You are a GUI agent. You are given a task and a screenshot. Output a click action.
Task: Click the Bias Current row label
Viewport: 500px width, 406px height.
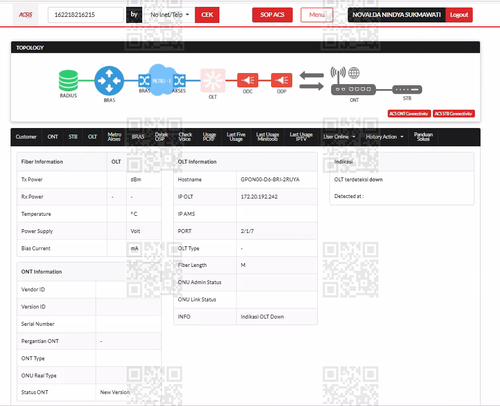(x=36, y=248)
